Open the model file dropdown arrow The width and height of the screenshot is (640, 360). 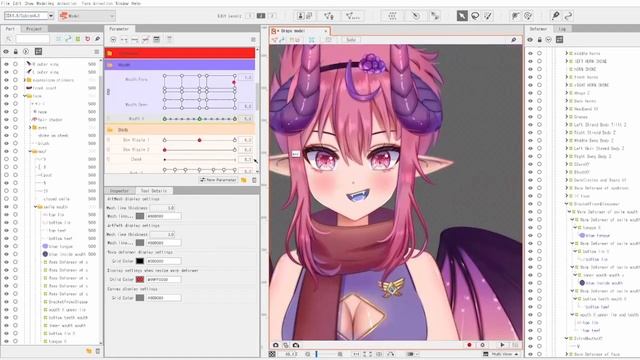[51, 16]
